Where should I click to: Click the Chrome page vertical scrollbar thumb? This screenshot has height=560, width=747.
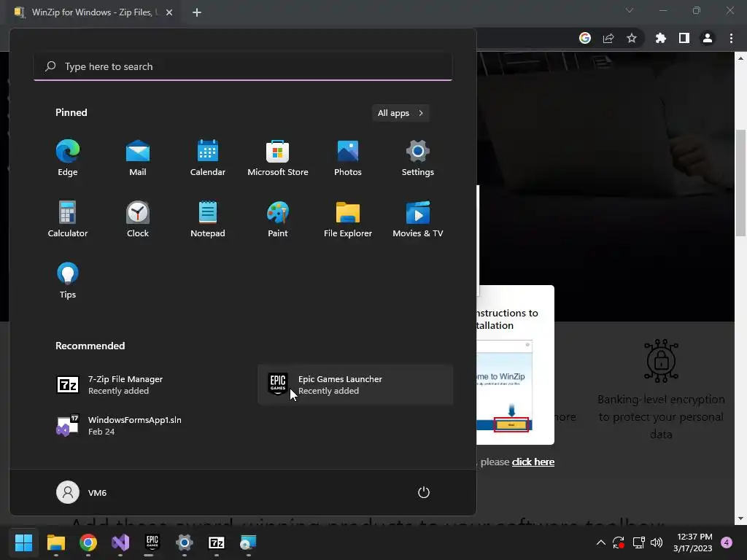click(x=740, y=182)
